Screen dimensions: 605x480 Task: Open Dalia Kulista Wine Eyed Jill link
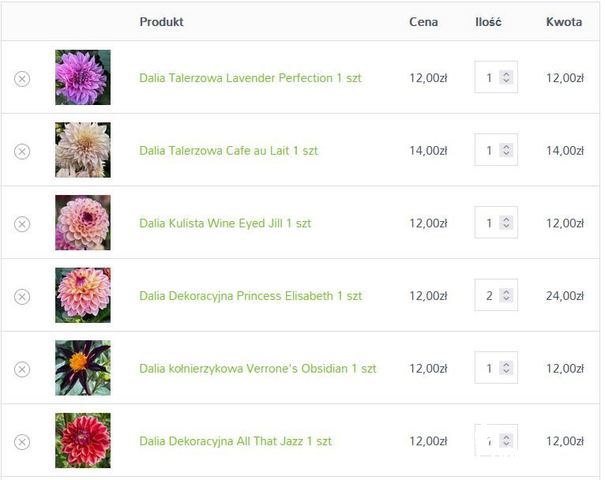click(225, 223)
